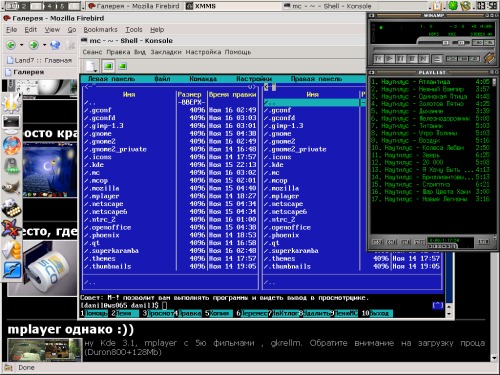
Task: Skip to next track in XMMS
Action: pos(424,59)
